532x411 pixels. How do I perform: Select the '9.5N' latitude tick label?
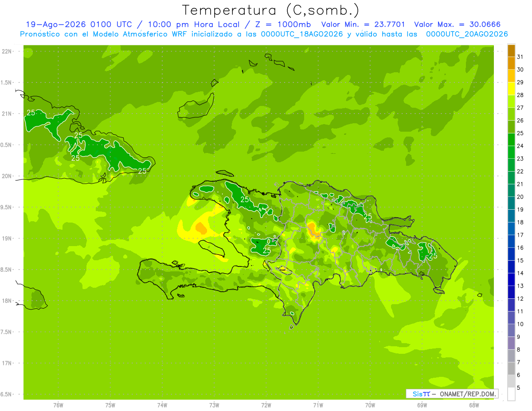pyautogui.click(x=7, y=207)
